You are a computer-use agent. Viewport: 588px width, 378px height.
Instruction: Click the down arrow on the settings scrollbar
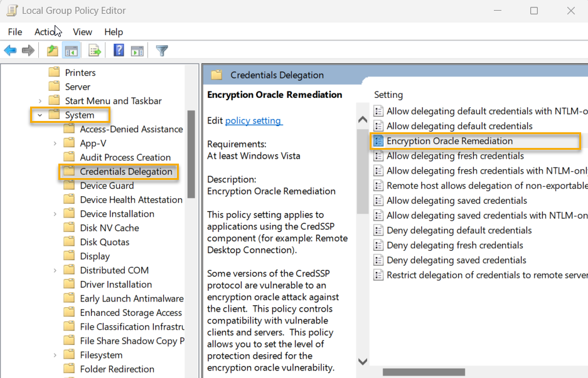click(x=363, y=361)
